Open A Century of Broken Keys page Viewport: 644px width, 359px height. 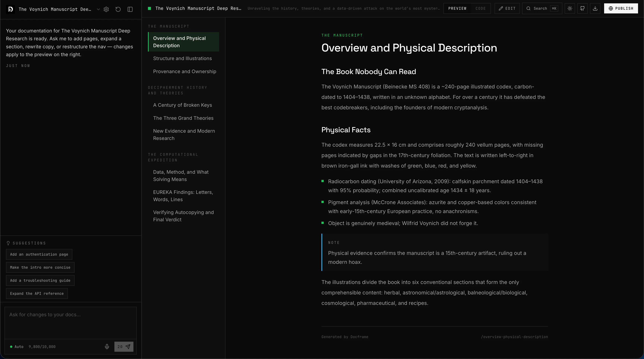tap(184, 105)
